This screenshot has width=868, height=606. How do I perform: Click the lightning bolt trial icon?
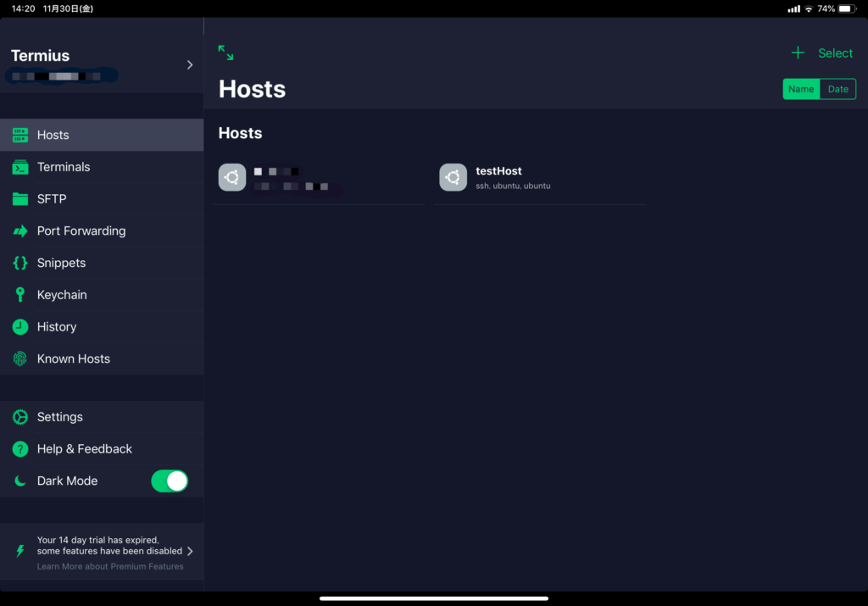20,551
